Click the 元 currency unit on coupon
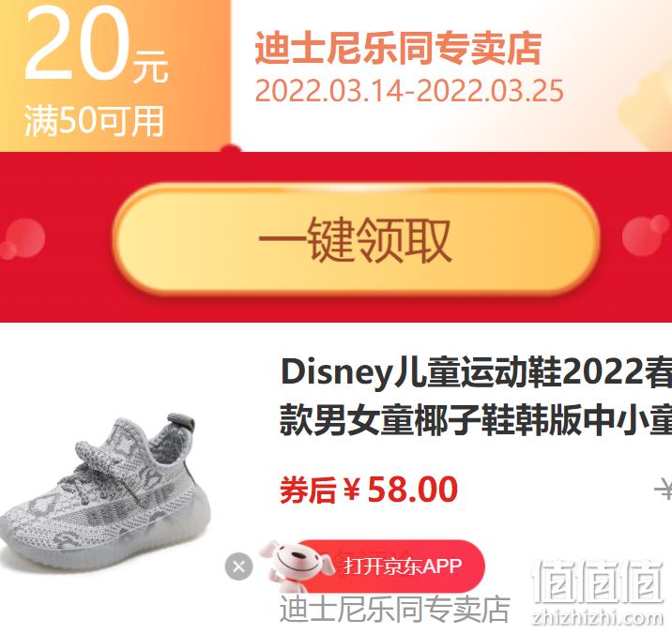The height and width of the screenshot is (634, 672). (x=150, y=67)
